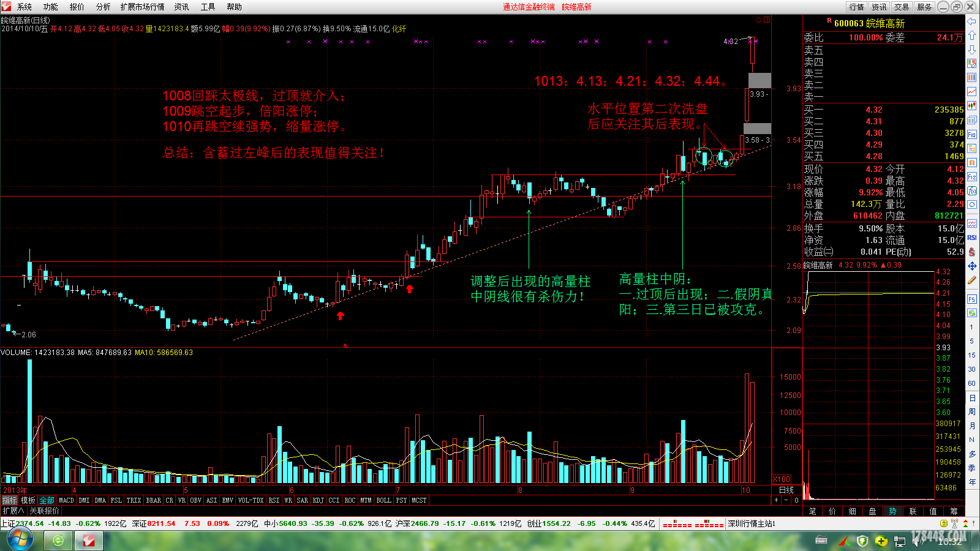Click the 资讯 button at top right
Viewport: 980px width, 551px height.
[x=879, y=7]
